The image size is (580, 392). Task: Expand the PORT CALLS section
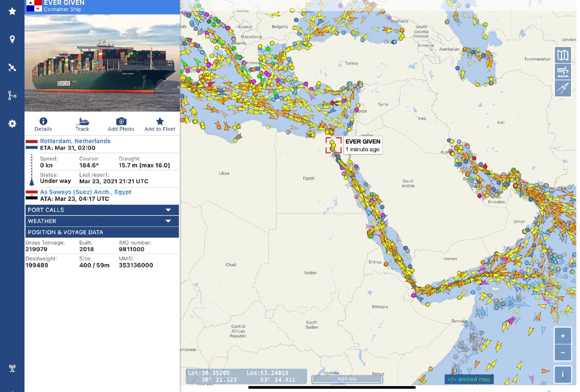[x=102, y=210]
